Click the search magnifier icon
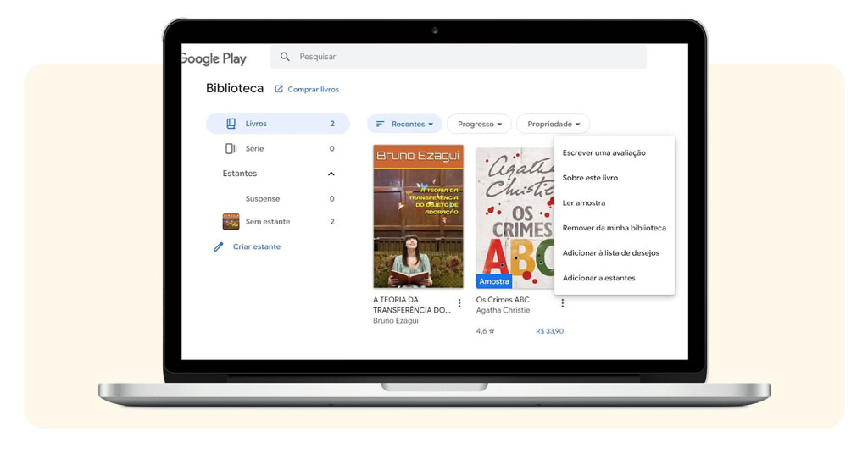This screenshot has width=868, height=454. [x=285, y=57]
